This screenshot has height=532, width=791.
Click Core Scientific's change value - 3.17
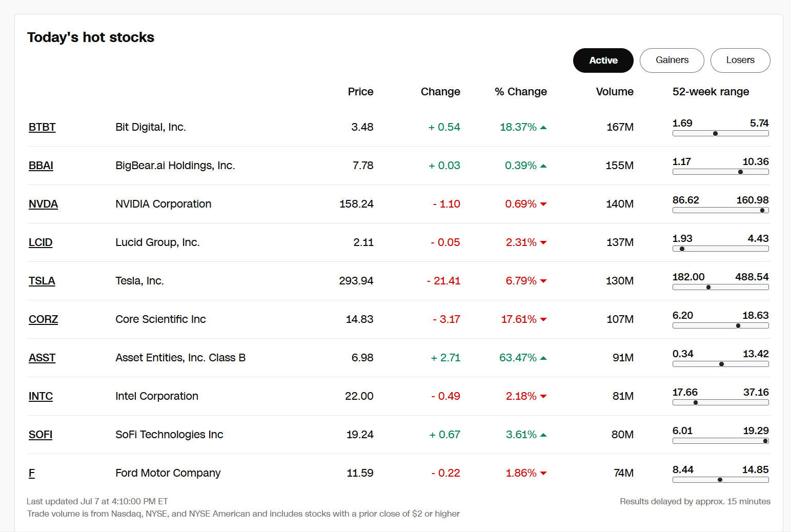447,319
